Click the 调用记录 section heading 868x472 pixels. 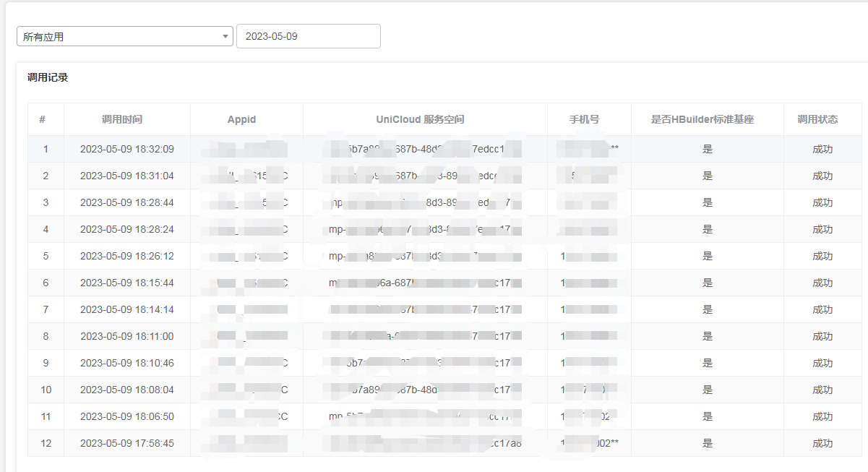pos(48,77)
